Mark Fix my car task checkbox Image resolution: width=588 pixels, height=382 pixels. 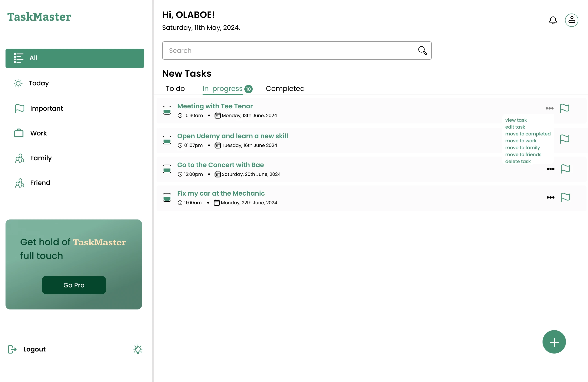tap(167, 197)
